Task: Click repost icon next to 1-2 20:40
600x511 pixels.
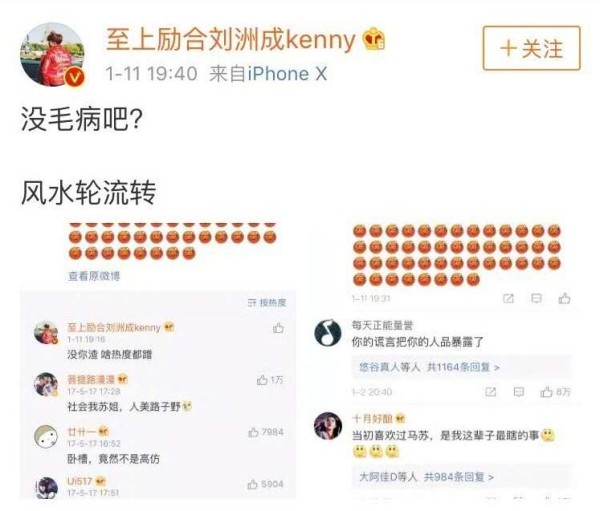Action: pos(491,392)
